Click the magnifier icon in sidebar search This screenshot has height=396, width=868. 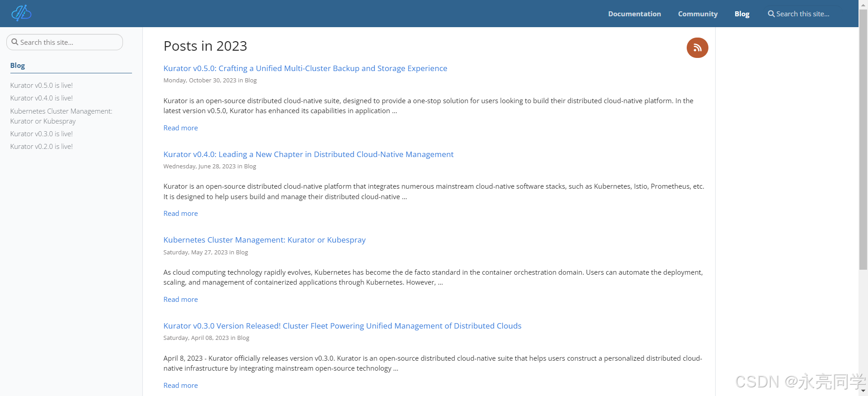click(15, 42)
